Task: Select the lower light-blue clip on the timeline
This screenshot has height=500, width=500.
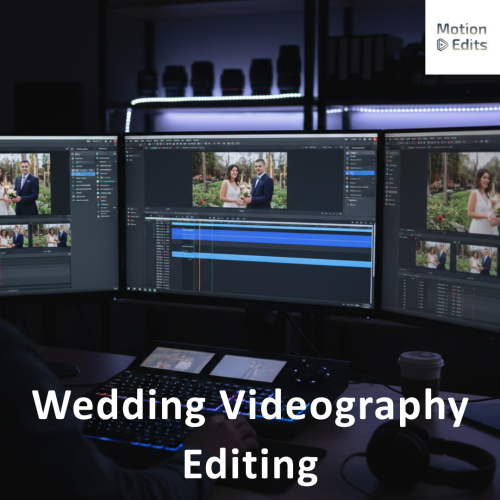Action: (x=272, y=259)
